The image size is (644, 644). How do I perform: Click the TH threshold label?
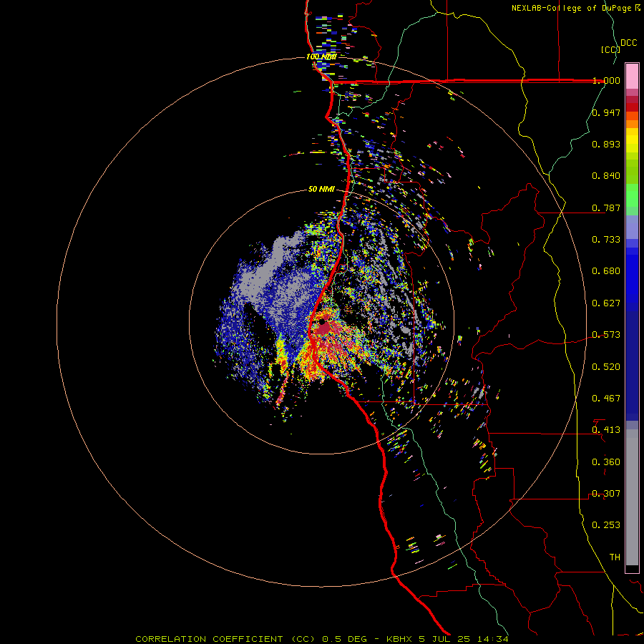(x=615, y=557)
